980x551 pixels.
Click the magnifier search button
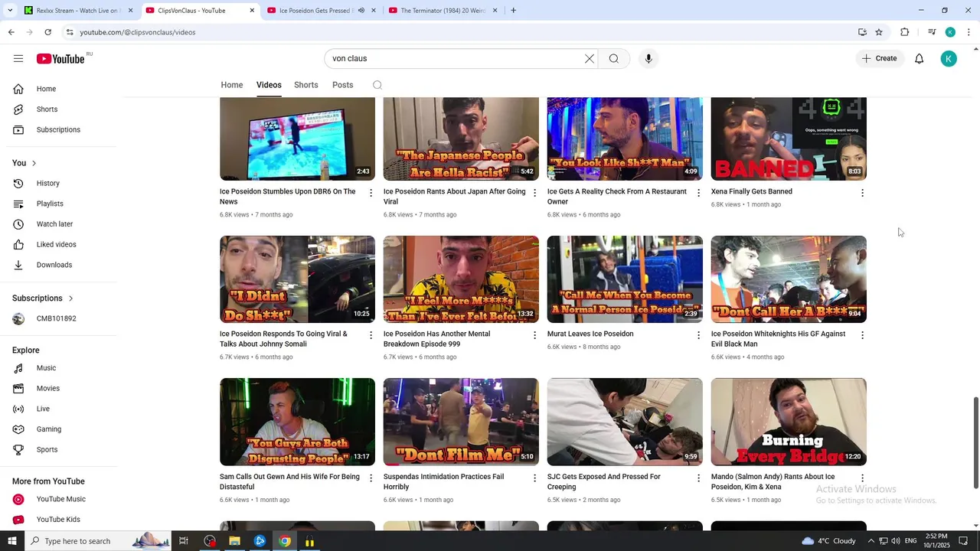click(614, 59)
